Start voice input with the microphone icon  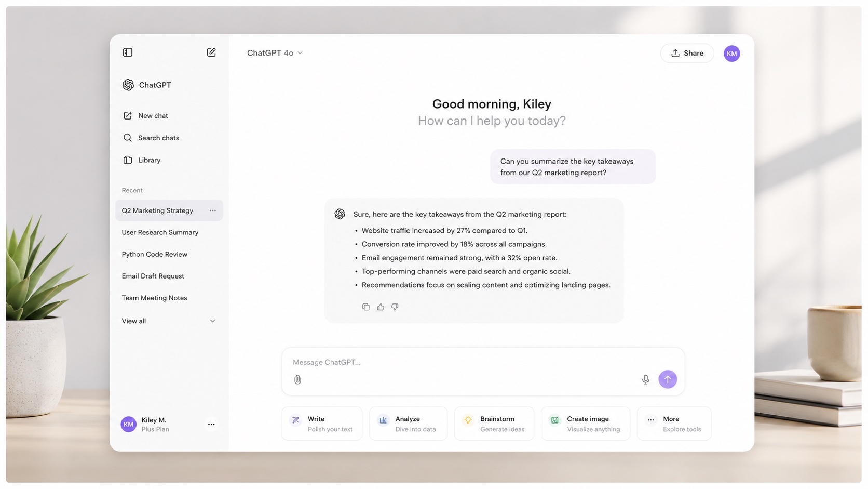click(x=646, y=379)
